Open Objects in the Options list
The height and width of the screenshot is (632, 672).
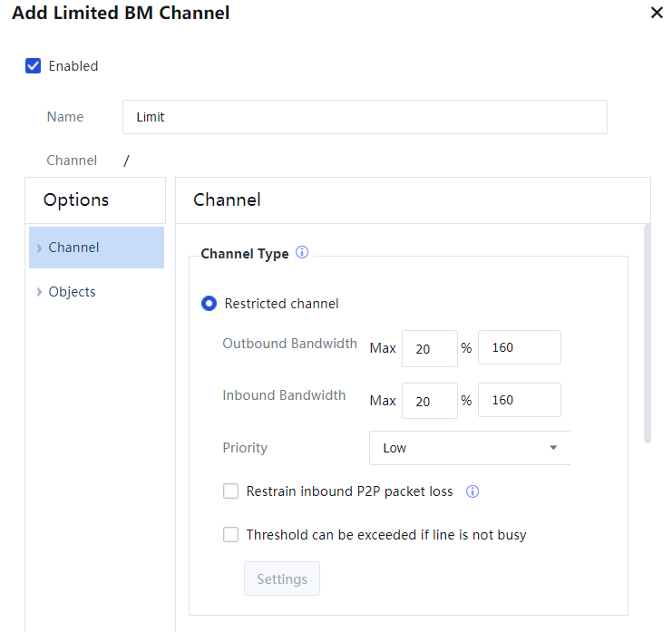(73, 292)
